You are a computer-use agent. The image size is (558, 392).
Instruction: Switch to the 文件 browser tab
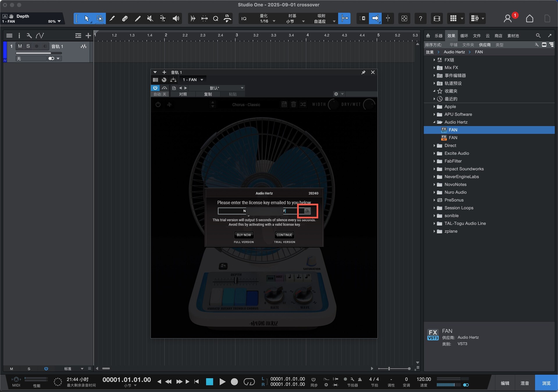coord(477,36)
